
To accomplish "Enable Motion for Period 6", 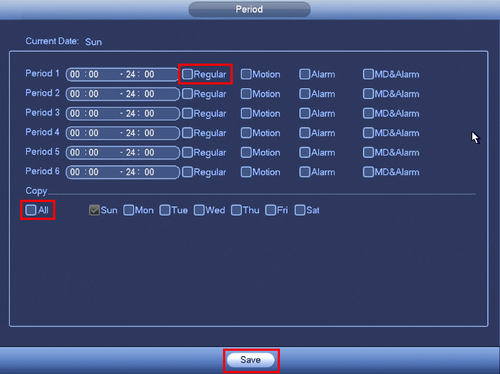I will 246,172.
